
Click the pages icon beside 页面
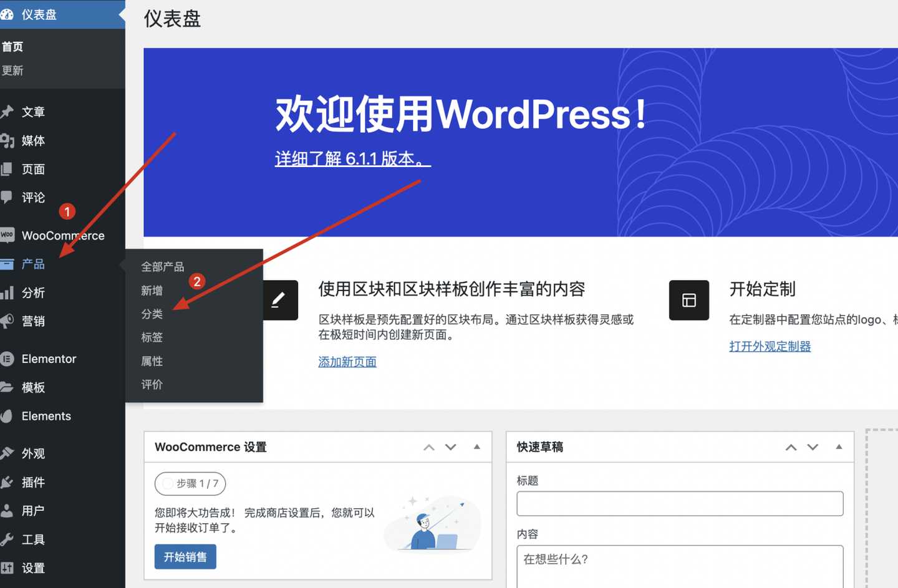pyautogui.click(x=6, y=169)
